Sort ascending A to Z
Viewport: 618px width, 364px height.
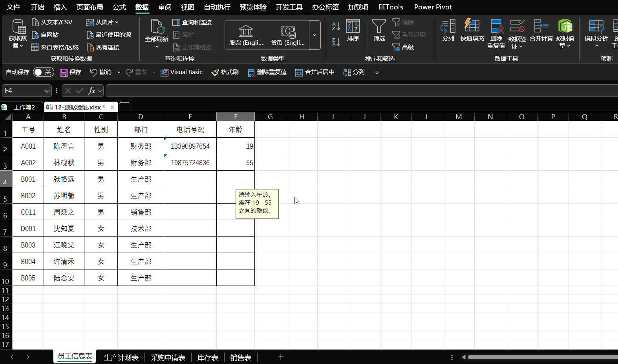[x=336, y=27]
